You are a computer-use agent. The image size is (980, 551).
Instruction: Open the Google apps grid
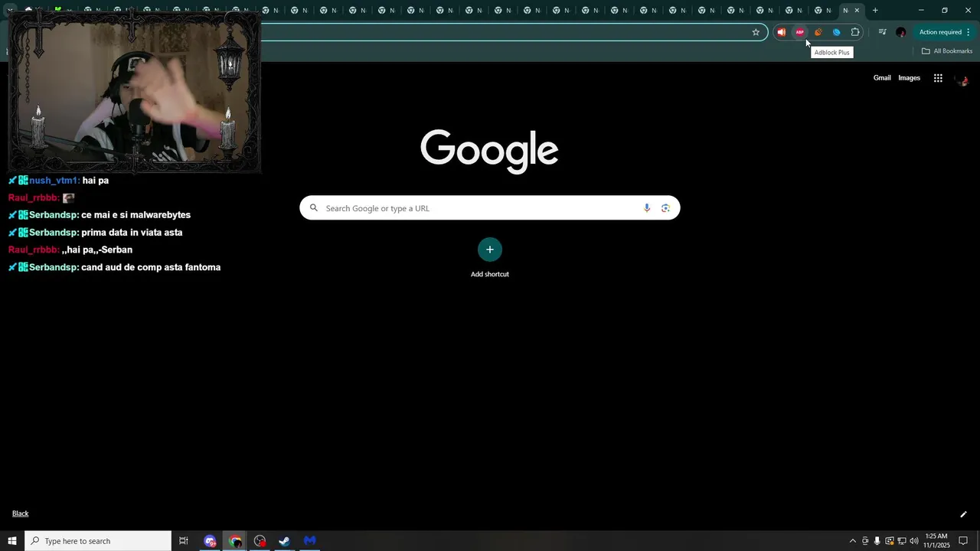point(938,78)
